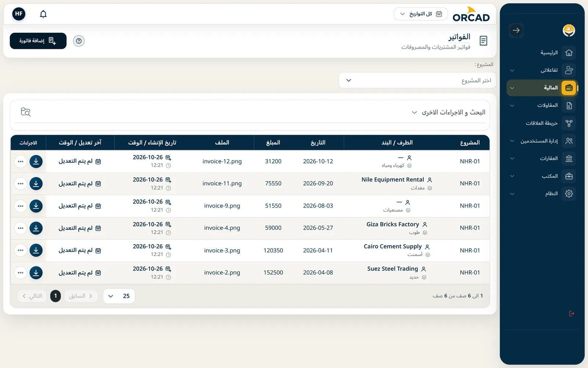Open the الرئيسية home page
Screen dimensions: 588x368
(x=542, y=53)
